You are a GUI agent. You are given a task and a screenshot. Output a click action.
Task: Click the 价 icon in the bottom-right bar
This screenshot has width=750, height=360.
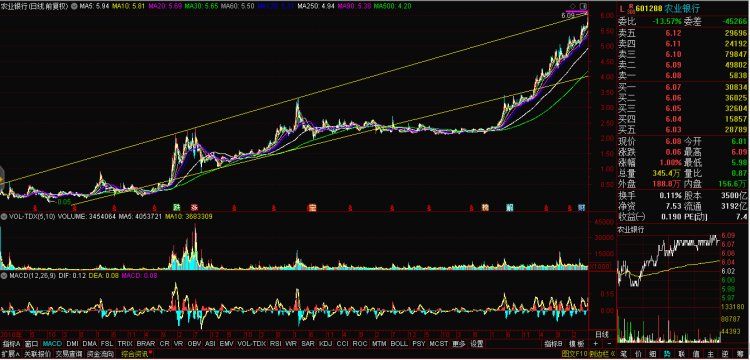[638, 354]
